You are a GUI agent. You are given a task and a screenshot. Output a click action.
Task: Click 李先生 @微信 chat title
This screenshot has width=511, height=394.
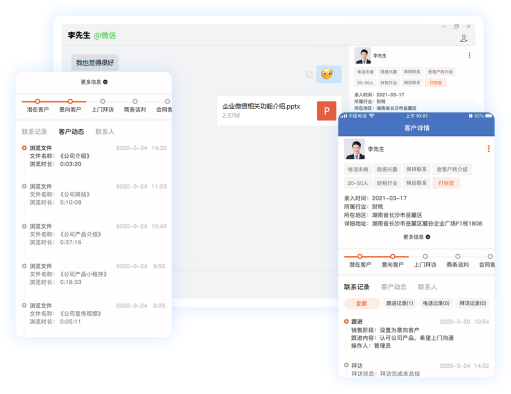92,35
